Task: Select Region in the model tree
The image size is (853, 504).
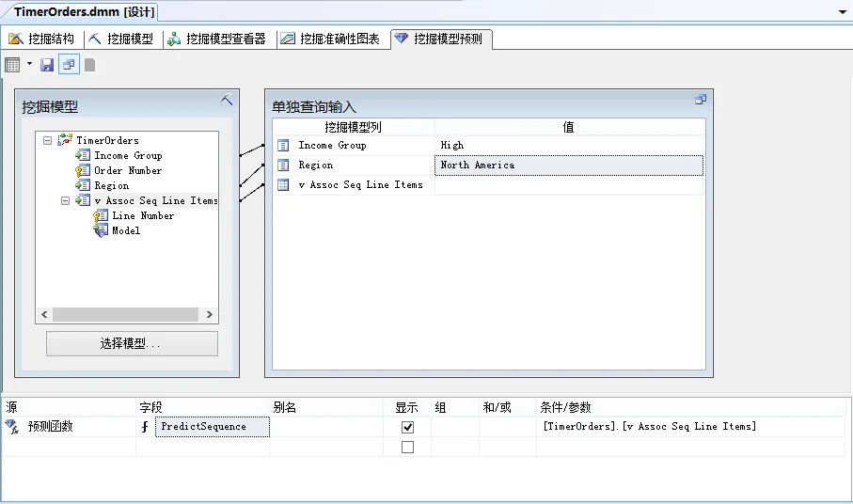Action: tap(112, 186)
